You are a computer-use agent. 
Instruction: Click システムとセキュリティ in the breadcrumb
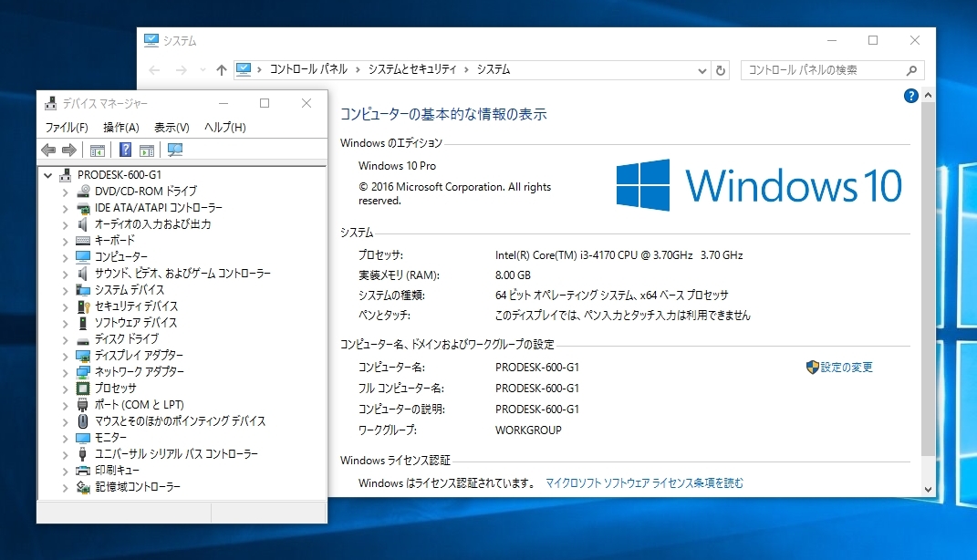[x=411, y=69]
